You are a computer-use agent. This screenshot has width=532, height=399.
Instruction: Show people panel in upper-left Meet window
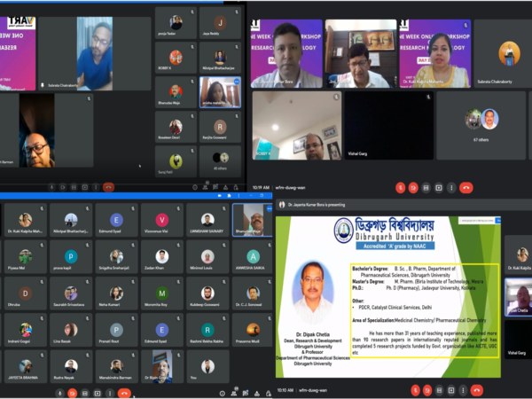[x=205, y=187]
